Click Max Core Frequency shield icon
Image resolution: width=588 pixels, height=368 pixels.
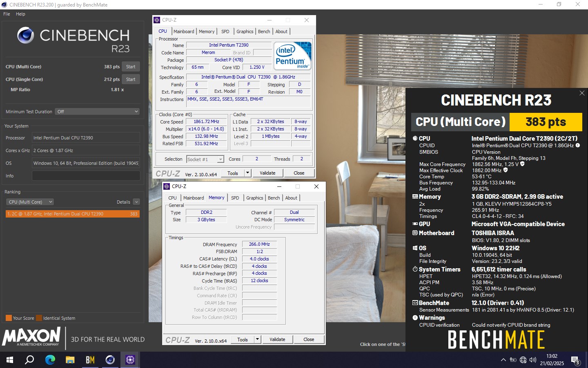point(522,164)
